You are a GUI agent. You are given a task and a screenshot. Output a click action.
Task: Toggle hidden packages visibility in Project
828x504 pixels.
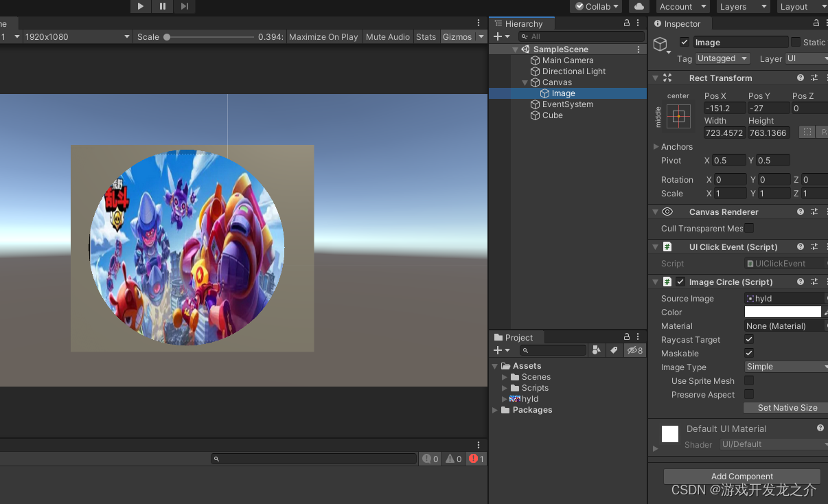click(x=634, y=350)
